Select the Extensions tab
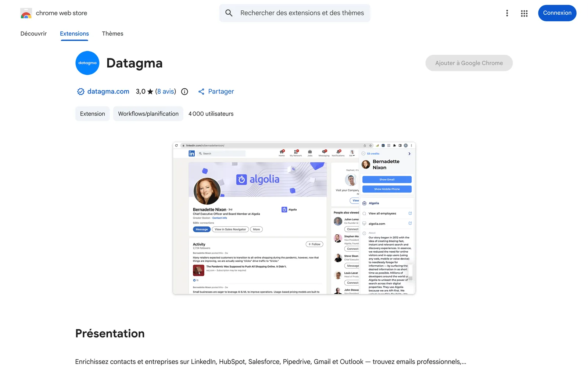The height and width of the screenshot is (368, 588). pyautogui.click(x=74, y=33)
